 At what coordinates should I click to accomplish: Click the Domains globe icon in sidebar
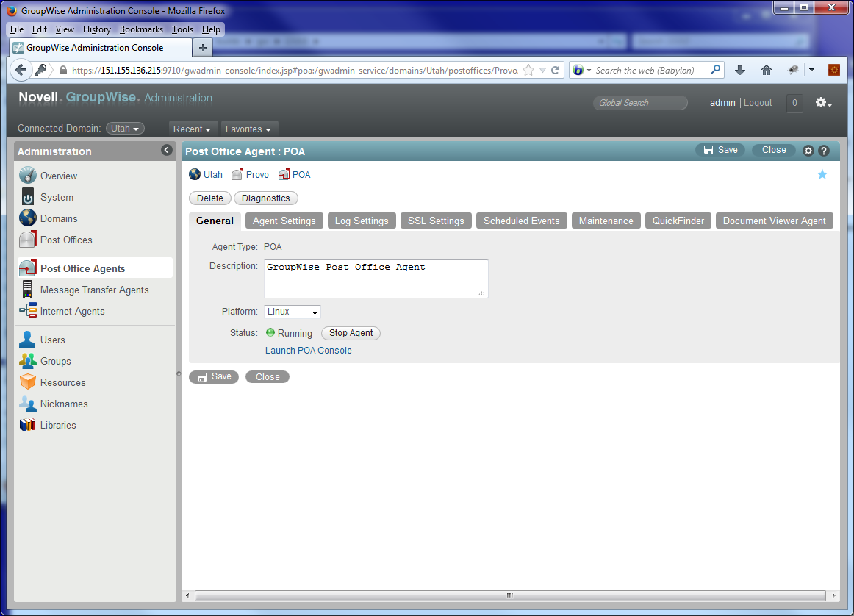click(28, 218)
